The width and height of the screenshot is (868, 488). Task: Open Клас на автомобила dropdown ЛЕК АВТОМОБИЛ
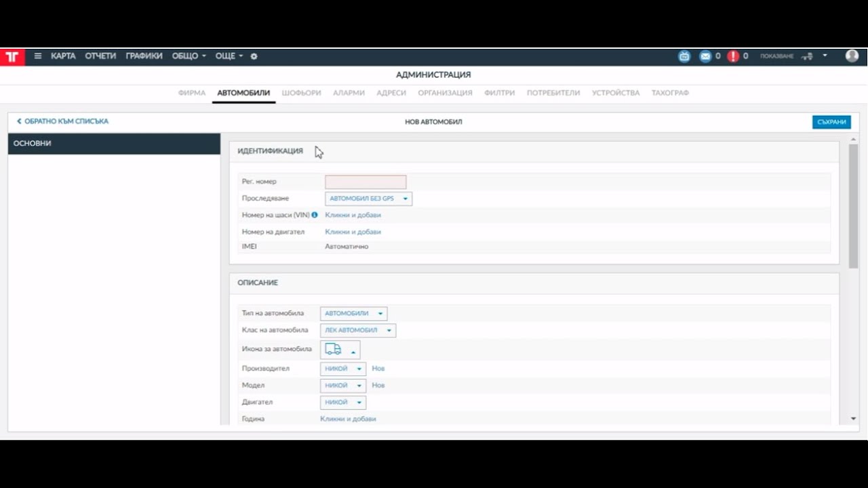coord(358,331)
